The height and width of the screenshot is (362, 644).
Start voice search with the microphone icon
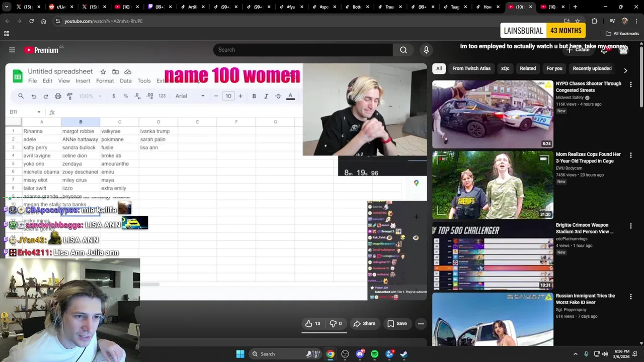click(x=426, y=50)
